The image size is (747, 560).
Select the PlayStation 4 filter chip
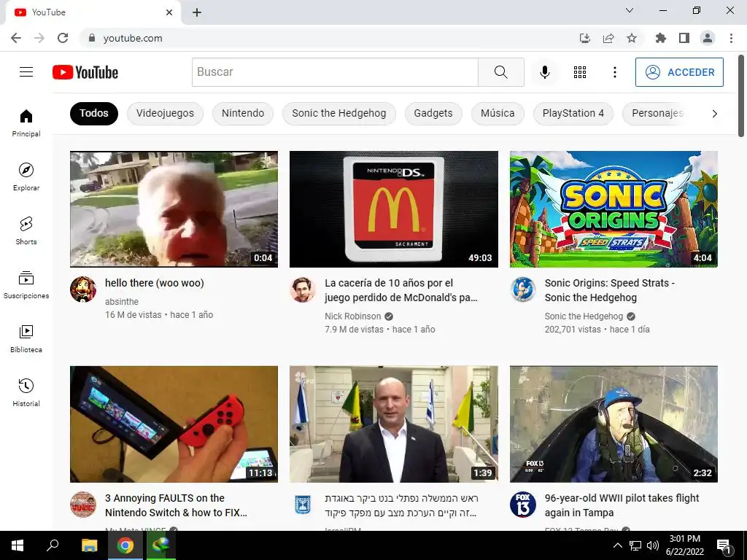click(x=573, y=113)
